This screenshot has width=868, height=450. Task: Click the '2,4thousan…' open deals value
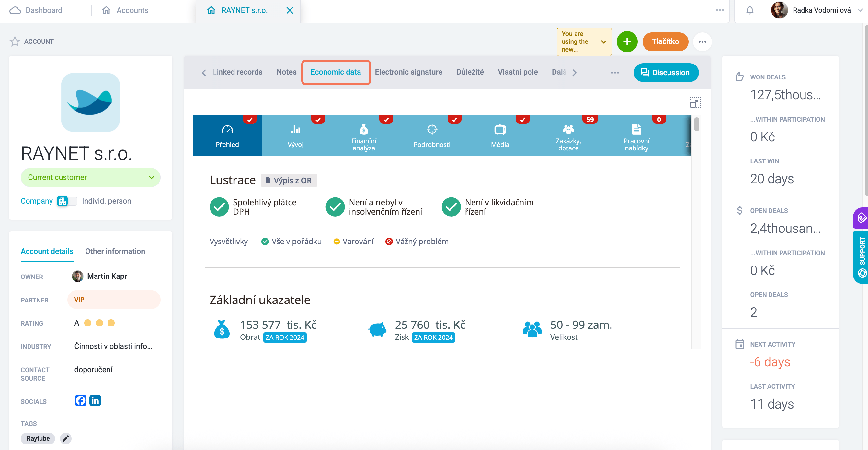tap(785, 228)
